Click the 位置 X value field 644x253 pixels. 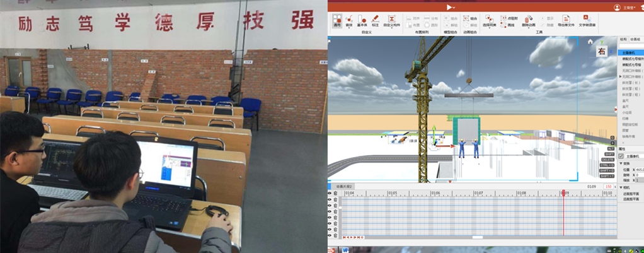click(x=640, y=170)
